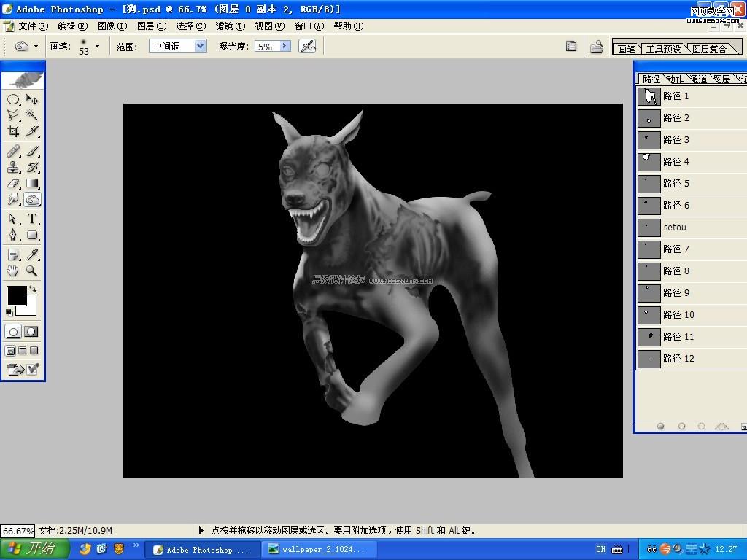Screen dimensions: 747x560
Task: Open wallpaper_2_1024 taskbar window
Action: 320,549
